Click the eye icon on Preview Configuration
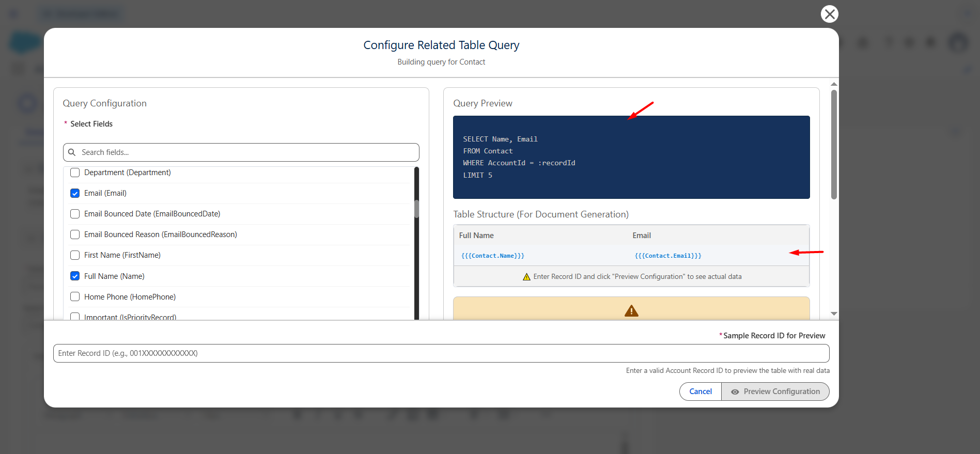The height and width of the screenshot is (454, 980). 735,392
